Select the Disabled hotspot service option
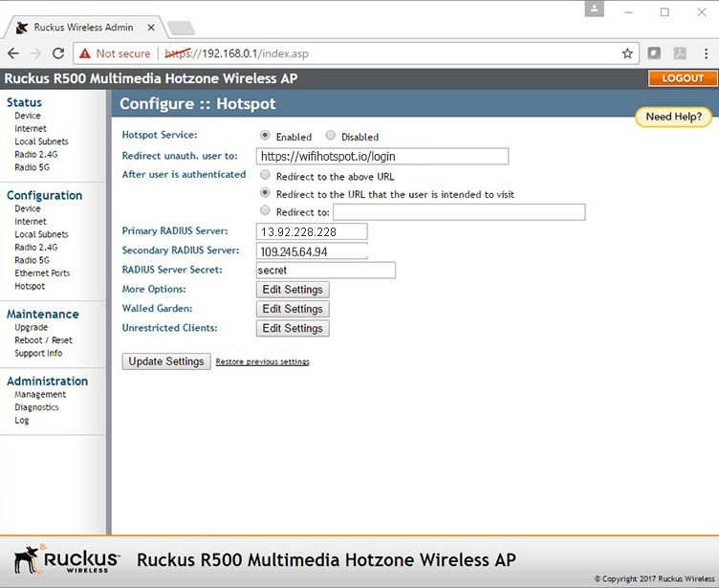This screenshot has height=588, width=719. (x=331, y=136)
